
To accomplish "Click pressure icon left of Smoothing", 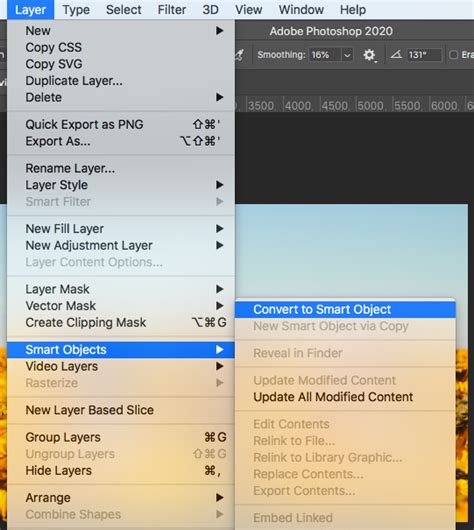I will (x=239, y=55).
